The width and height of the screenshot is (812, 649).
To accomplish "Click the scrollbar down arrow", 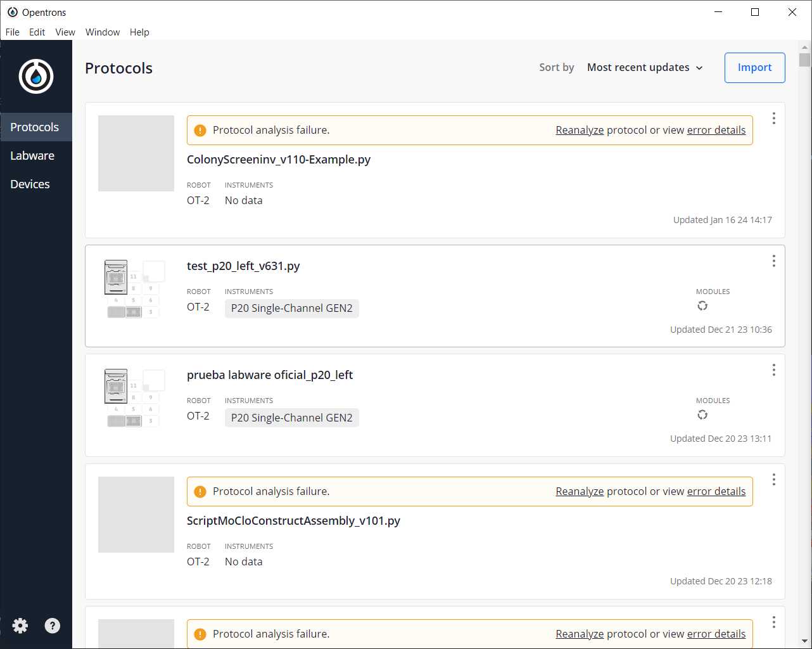I will [x=805, y=641].
